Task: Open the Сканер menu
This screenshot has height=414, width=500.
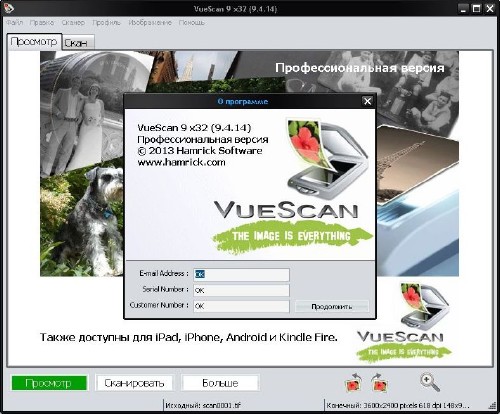Action: click(73, 23)
